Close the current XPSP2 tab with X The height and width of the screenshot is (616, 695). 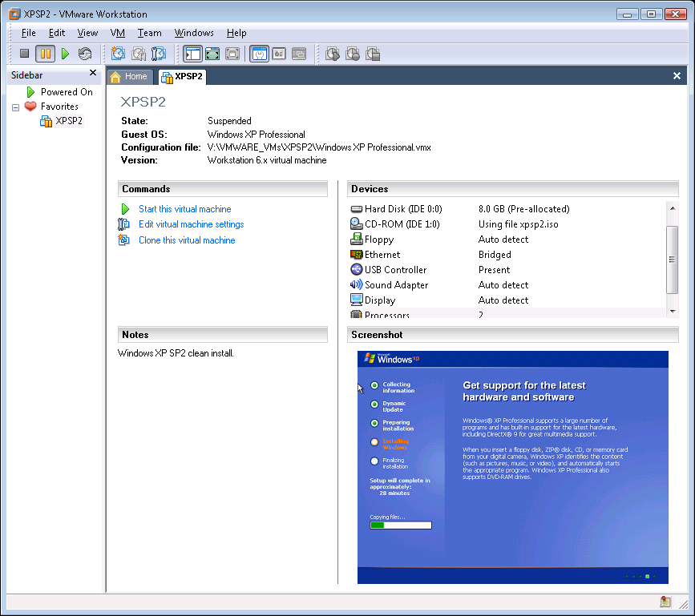[x=677, y=76]
